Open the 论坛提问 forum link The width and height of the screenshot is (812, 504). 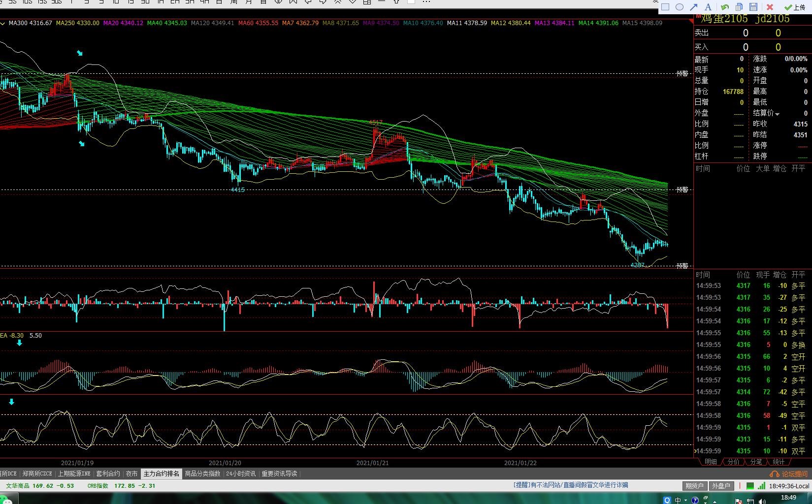[795, 474]
